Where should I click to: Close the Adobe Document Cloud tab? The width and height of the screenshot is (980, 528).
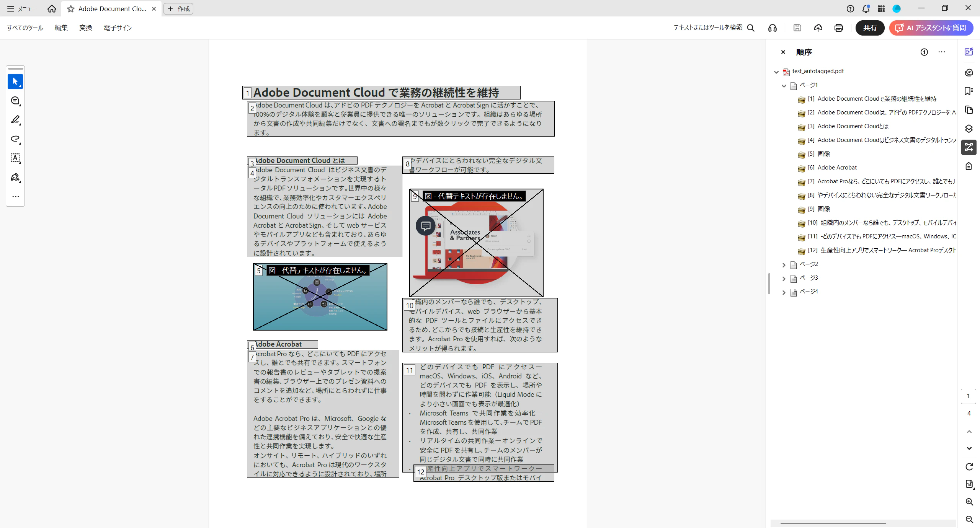point(154,9)
